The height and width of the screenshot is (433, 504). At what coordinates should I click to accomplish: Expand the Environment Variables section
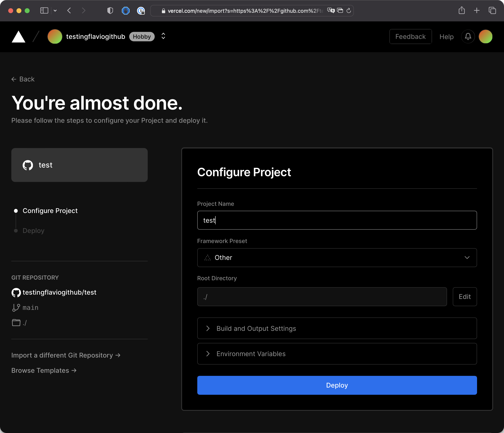tap(337, 353)
